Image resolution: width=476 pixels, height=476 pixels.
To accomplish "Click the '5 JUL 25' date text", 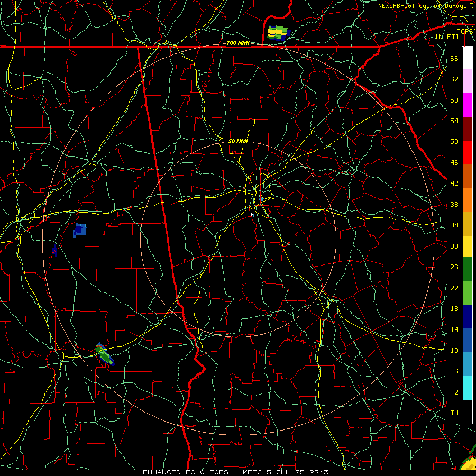I will [x=286, y=472].
